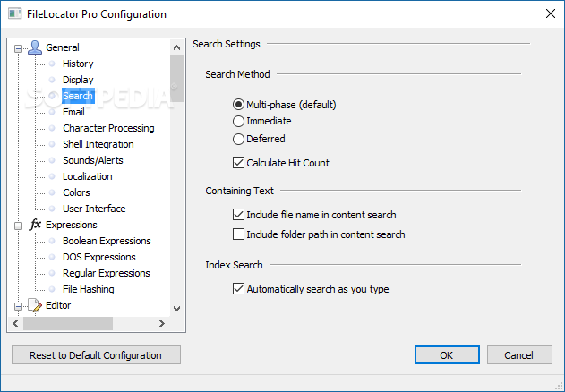This screenshot has height=392, width=565.
Task: Click the General user icon
Action: (x=35, y=47)
